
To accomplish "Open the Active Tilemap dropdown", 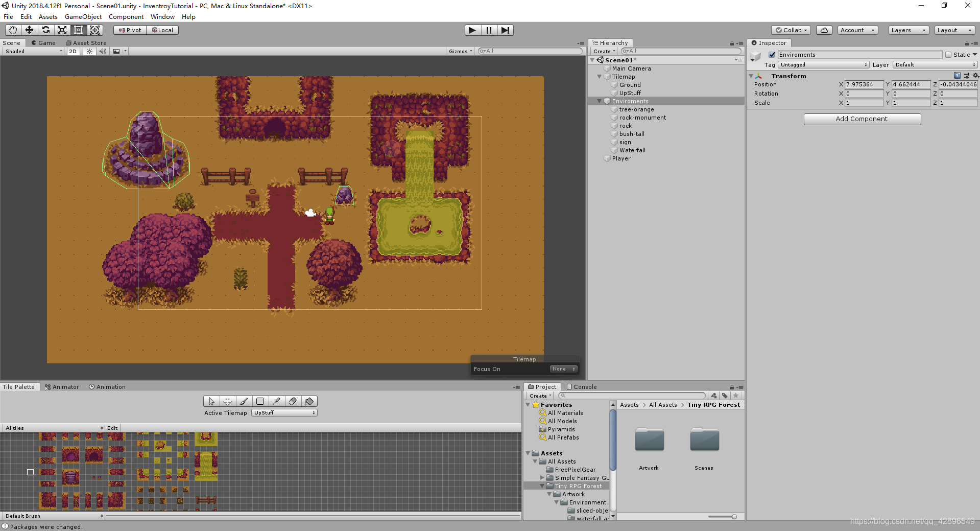I will [284, 412].
